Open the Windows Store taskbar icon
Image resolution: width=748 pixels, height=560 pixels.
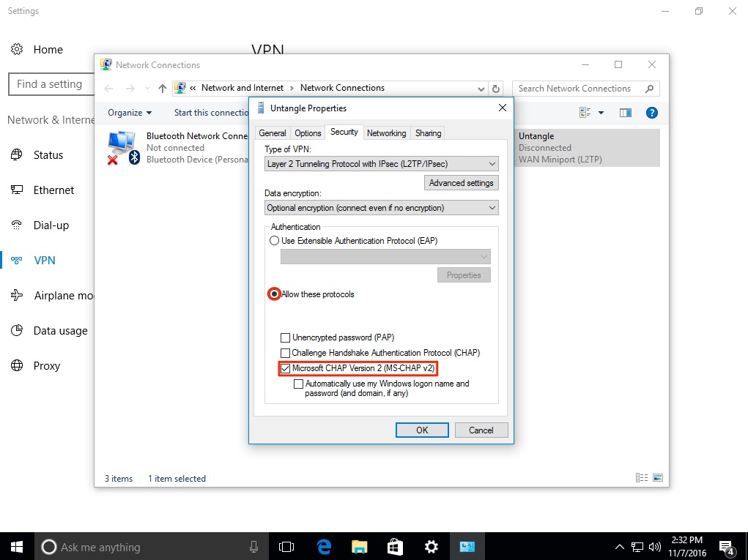tap(395, 547)
